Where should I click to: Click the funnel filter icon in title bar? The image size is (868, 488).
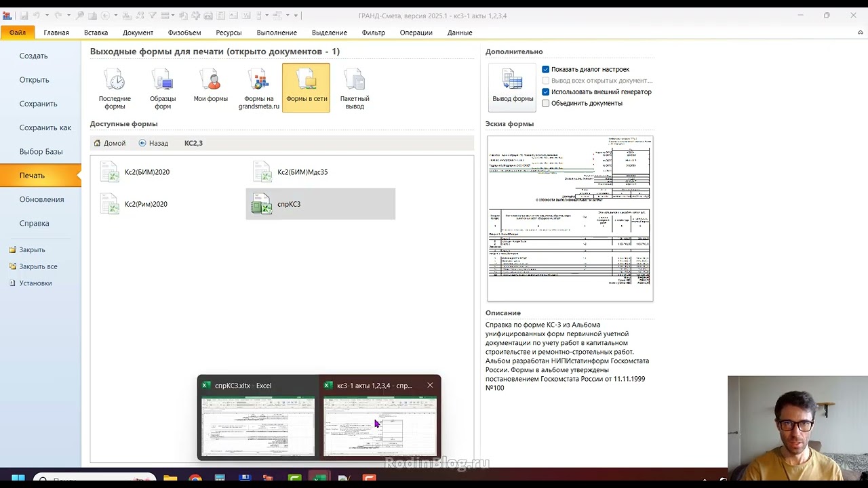pyautogui.click(x=154, y=16)
